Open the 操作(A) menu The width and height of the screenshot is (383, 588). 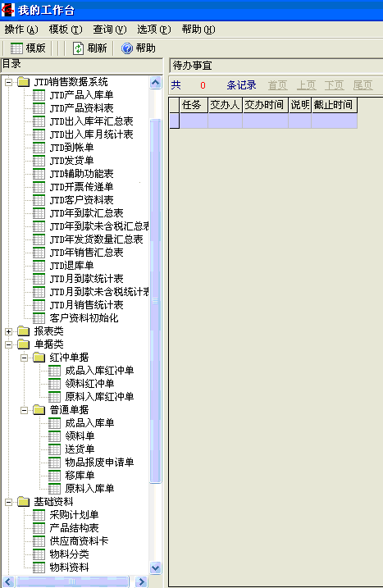21,30
